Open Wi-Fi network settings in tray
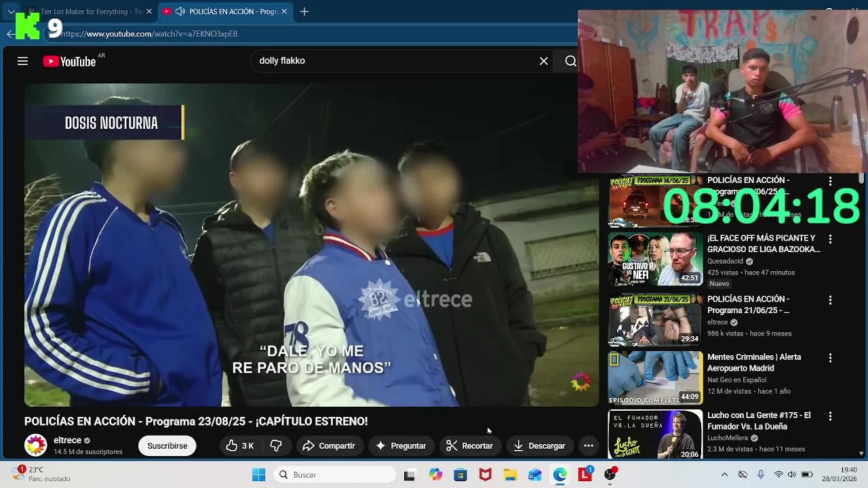Image resolution: width=868 pixels, height=488 pixels. click(x=778, y=475)
